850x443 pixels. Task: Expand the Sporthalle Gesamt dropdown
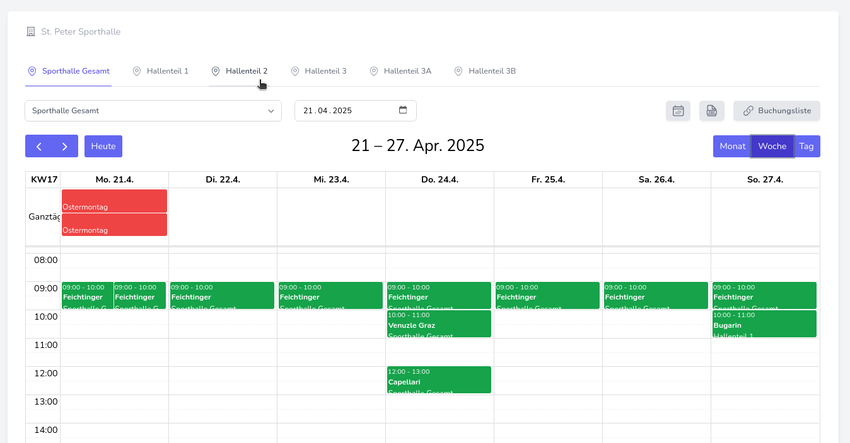(x=153, y=111)
